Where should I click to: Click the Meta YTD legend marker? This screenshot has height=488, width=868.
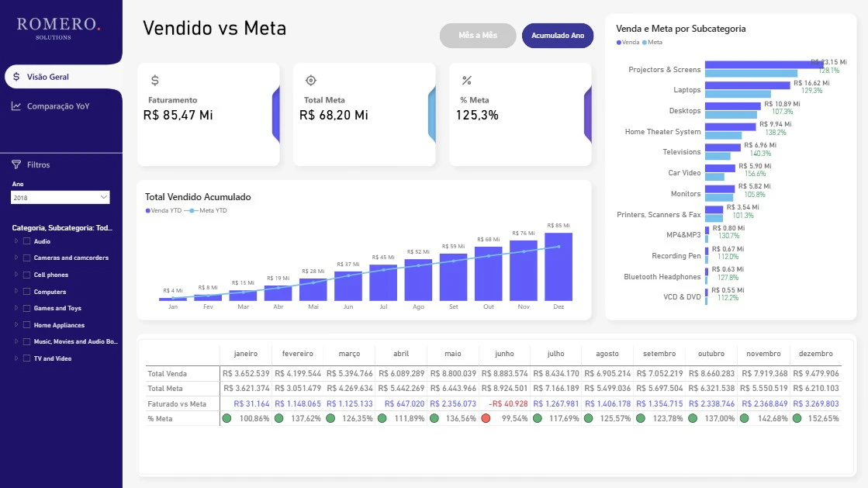click(191, 210)
